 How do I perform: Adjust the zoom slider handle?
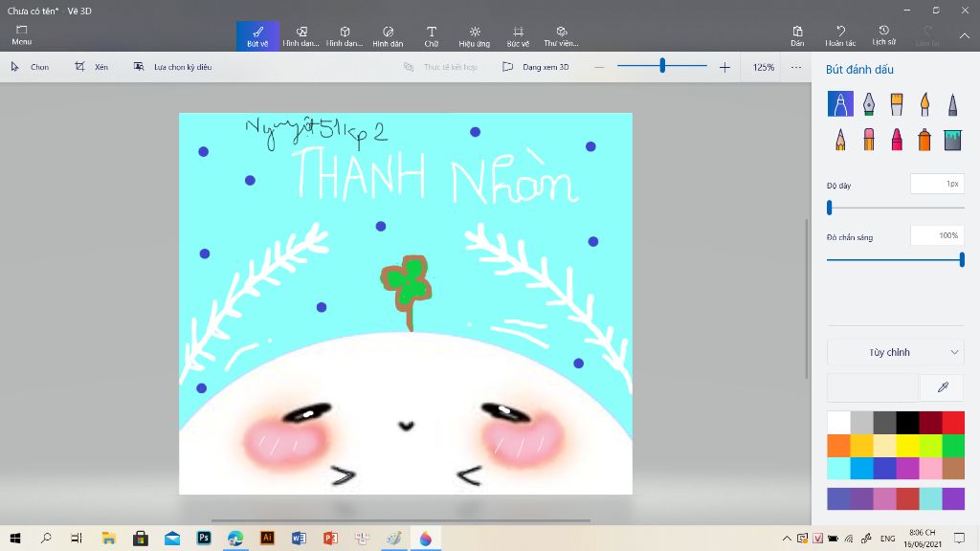point(662,65)
